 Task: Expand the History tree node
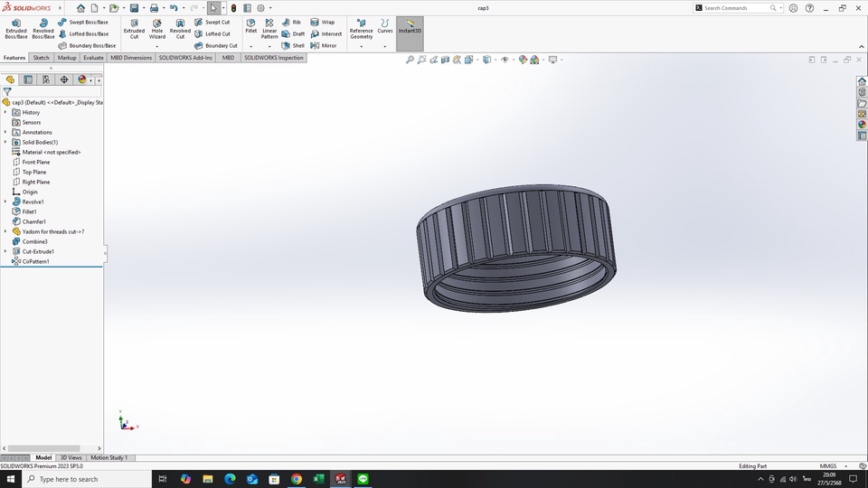(5, 112)
